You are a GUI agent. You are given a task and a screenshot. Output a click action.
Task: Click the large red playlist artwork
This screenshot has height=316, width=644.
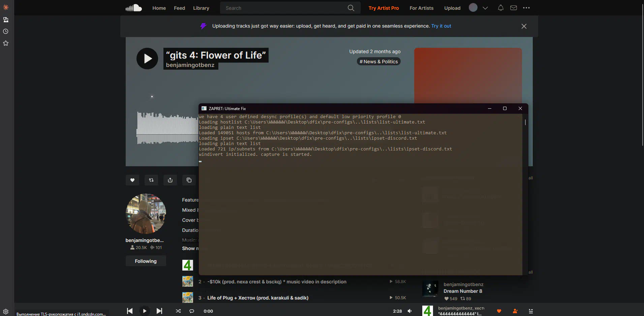(468, 76)
